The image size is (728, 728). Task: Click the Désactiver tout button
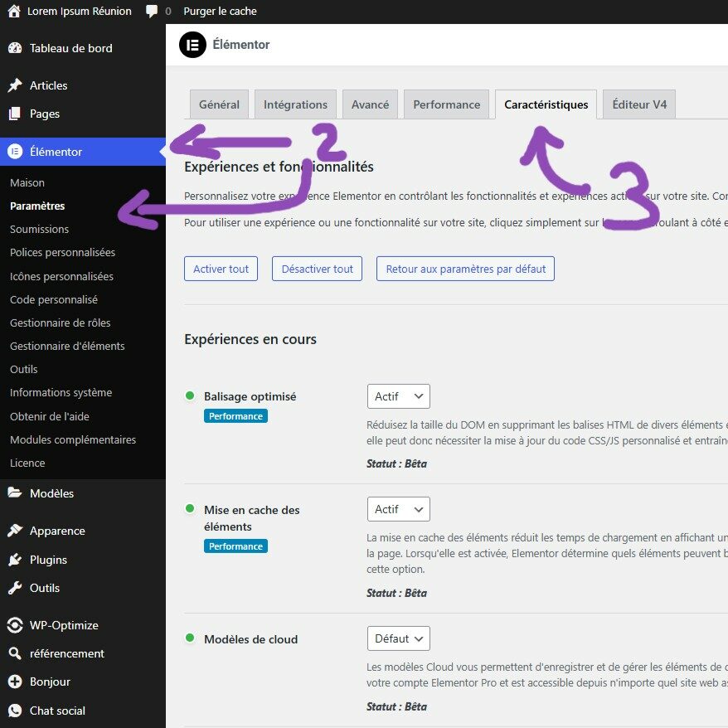pos(317,269)
